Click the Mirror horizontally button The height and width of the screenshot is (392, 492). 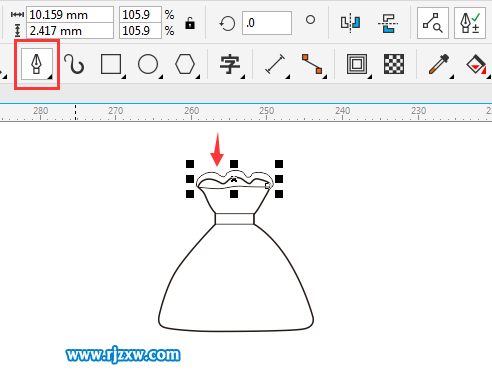point(350,23)
